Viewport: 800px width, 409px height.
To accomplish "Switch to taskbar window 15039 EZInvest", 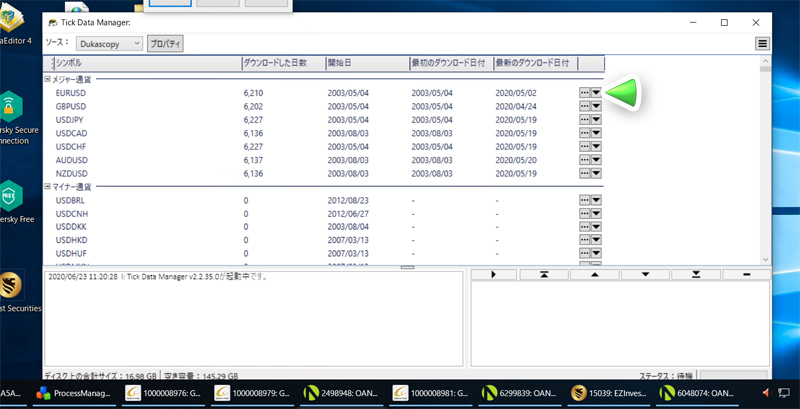I will click(x=609, y=393).
